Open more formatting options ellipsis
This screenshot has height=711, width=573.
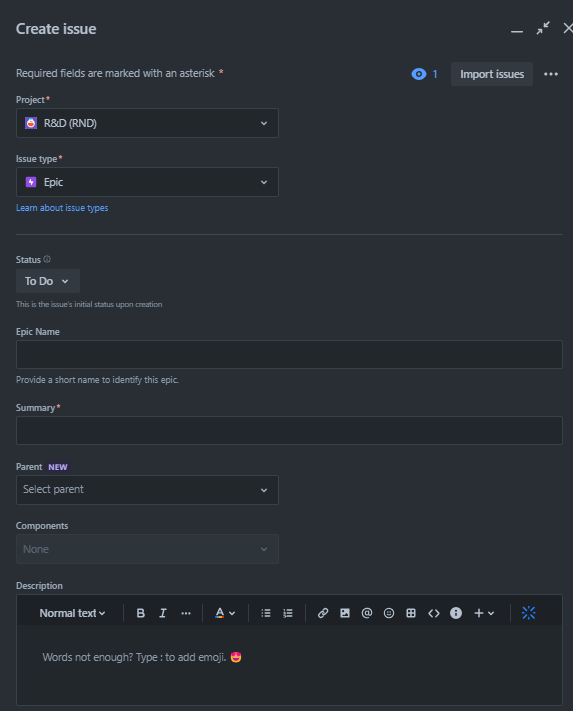[x=186, y=613]
